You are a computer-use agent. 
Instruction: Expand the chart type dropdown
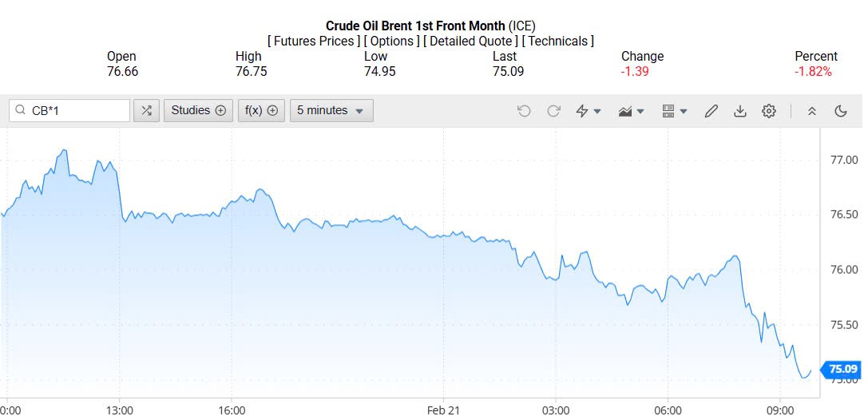click(631, 111)
